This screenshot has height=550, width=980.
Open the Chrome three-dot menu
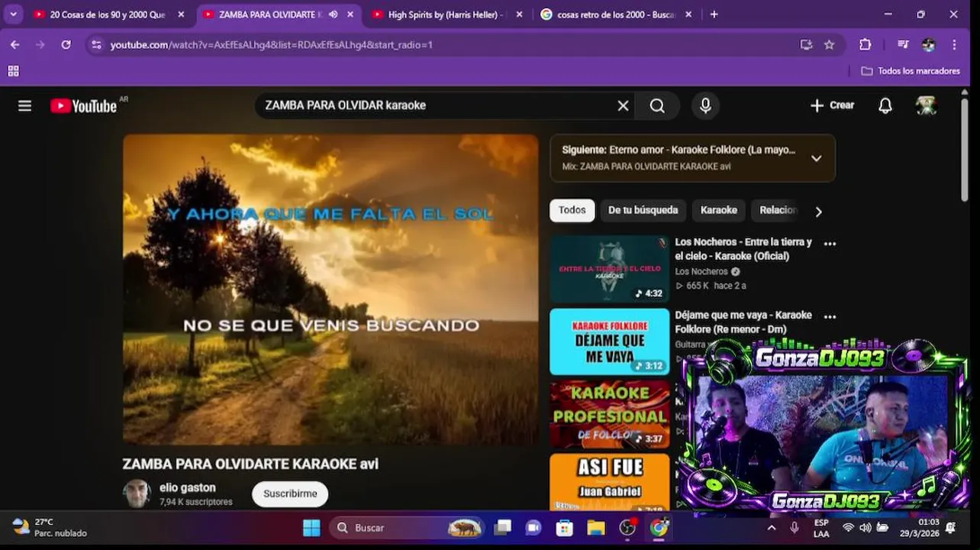pos(954,45)
